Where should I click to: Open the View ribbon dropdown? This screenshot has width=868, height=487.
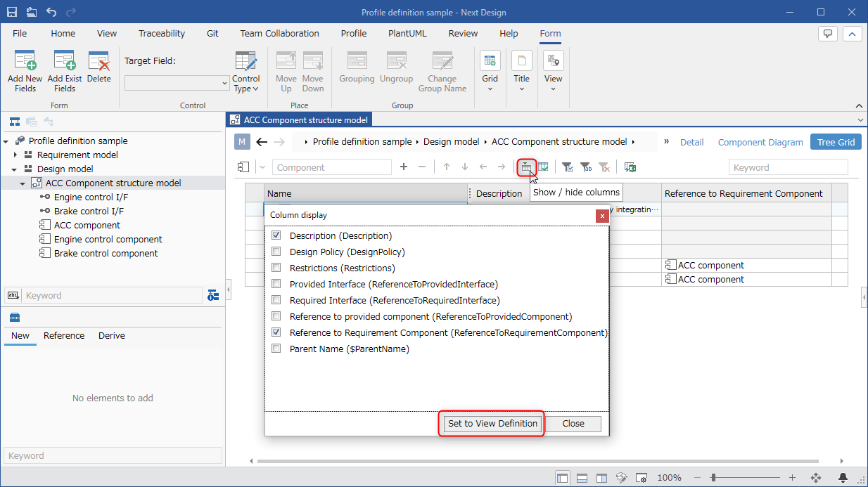553,71
